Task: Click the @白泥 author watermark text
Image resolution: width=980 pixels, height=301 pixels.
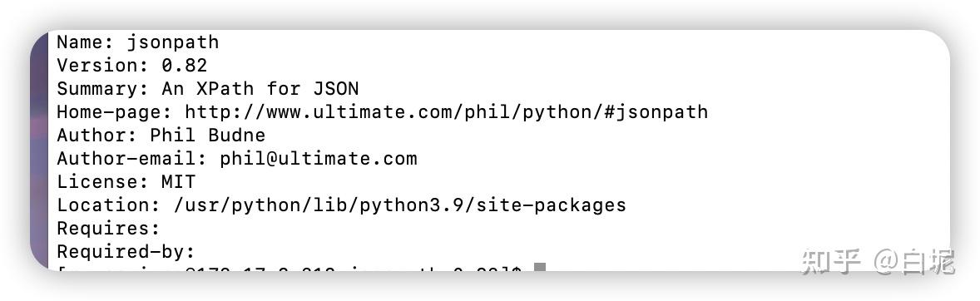Action: click(x=914, y=261)
